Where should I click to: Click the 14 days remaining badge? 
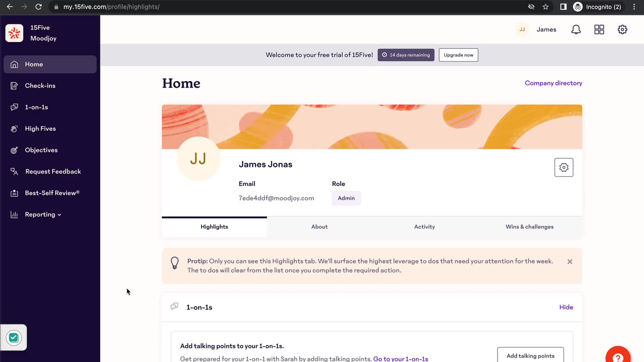(x=406, y=55)
